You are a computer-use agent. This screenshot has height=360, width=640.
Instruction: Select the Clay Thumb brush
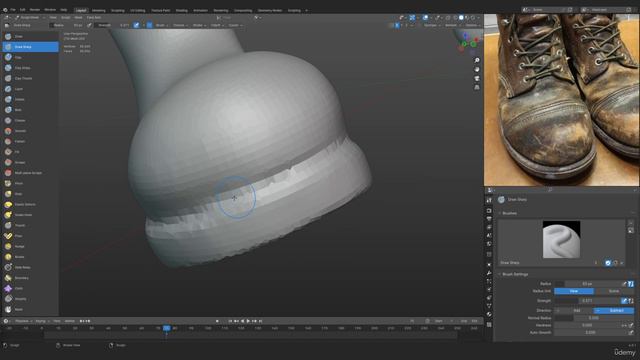tap(30, 78)
